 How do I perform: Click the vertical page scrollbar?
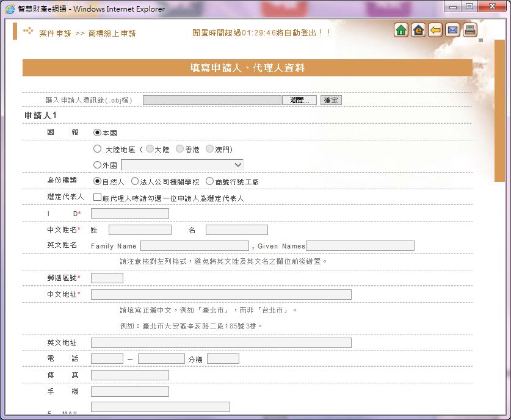[x=499, y=110]
